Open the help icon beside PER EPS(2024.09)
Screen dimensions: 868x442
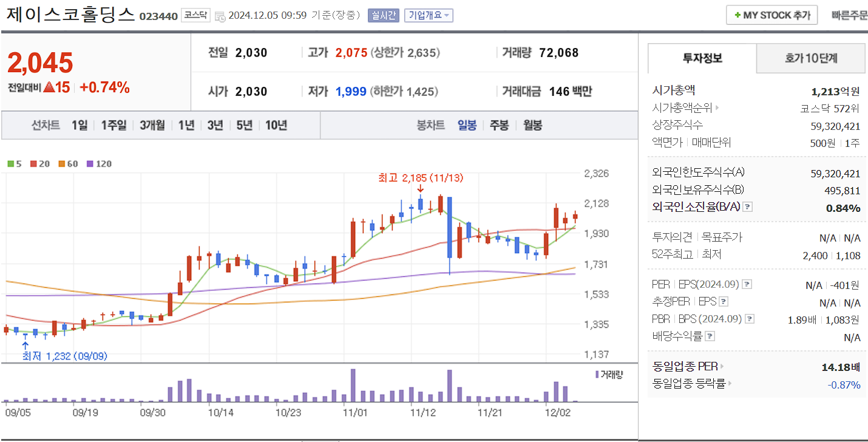click(x=747, y=284)
